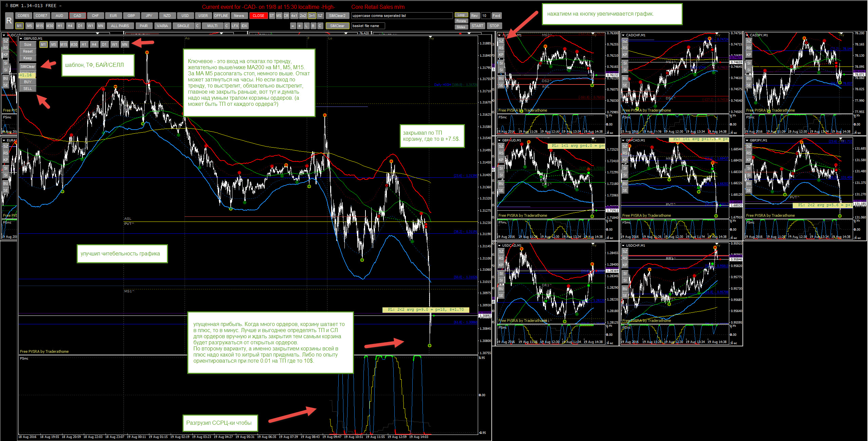The width and height of the screenshot is (868, 441).
Task: Click the SZ button in the USDCAD chart
Action: coord(501,251)
